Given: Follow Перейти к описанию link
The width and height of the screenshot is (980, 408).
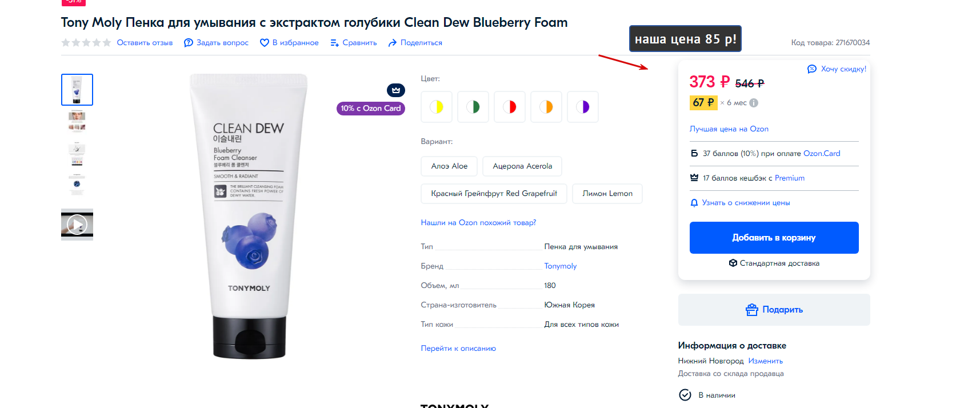Looking at the screenshot, I should coord(458,349).
